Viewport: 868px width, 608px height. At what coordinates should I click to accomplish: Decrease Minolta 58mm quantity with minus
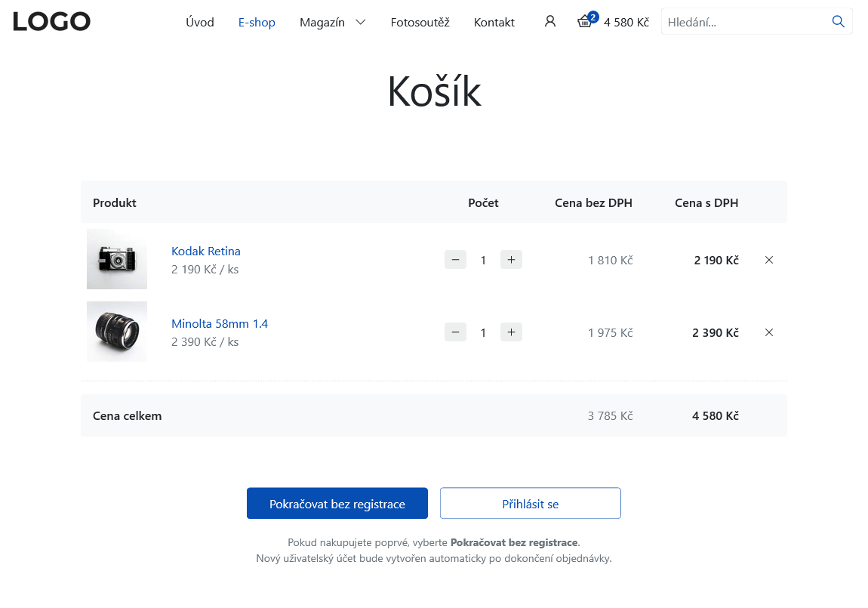tap(455, 332)
